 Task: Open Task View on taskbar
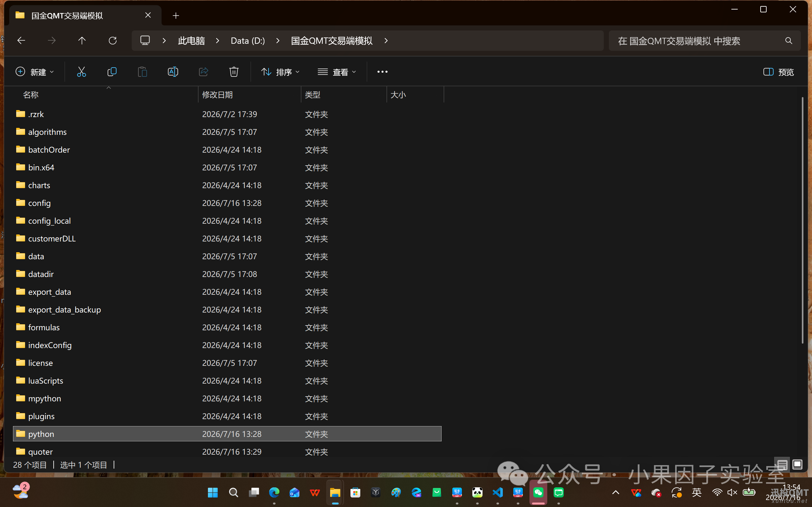tap(254, 493)
